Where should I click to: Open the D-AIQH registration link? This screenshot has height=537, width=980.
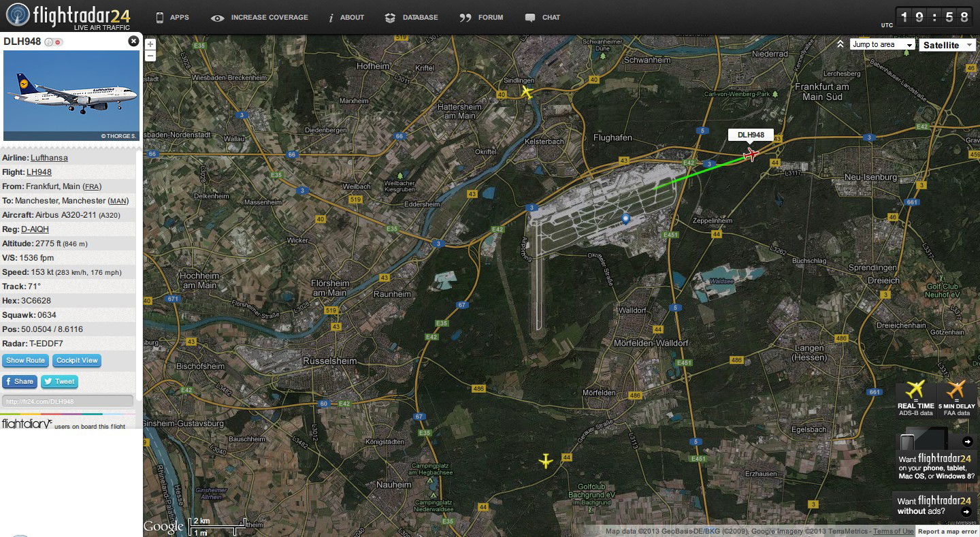[x=35, y=229]
